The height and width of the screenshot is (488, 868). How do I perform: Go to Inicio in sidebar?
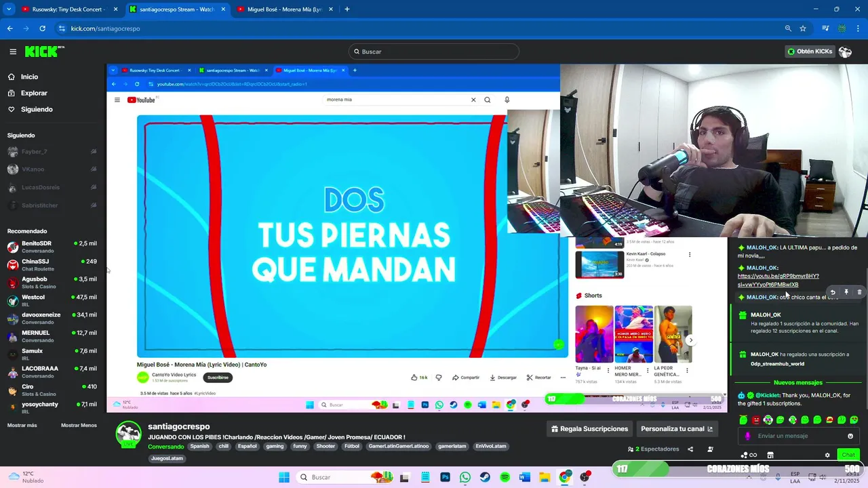(29, 77)
